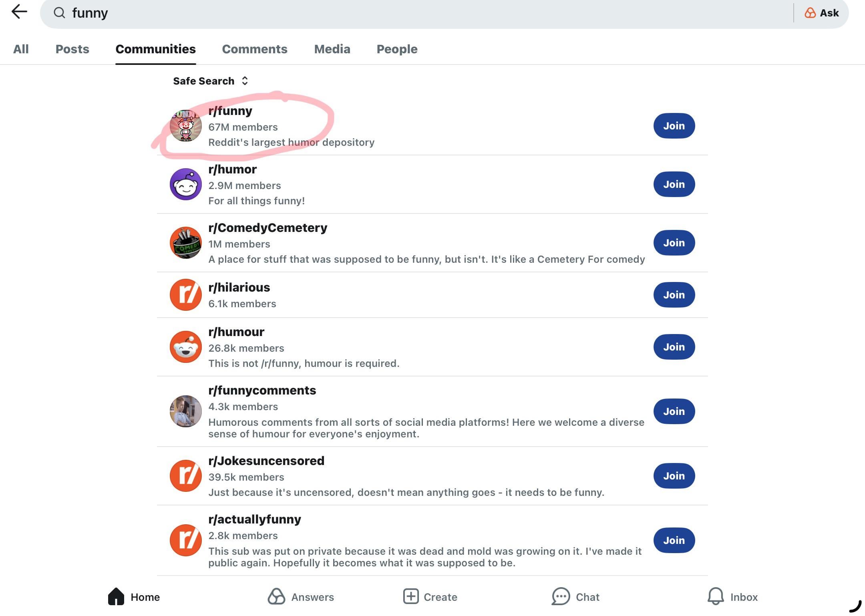Open the Answers icon in bottom bar
This screenshot has width=865, height=616.
click(x=276, y=596)
